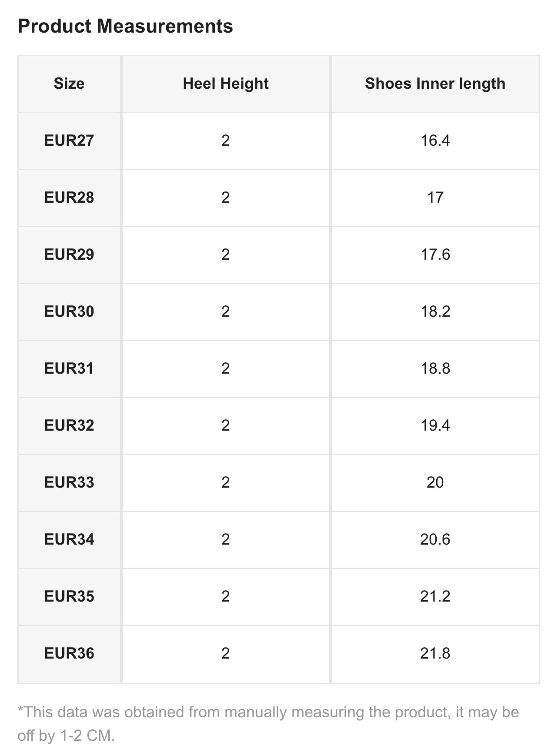Click the EUR32 row label
558x756 pixels.
point(69,425)
